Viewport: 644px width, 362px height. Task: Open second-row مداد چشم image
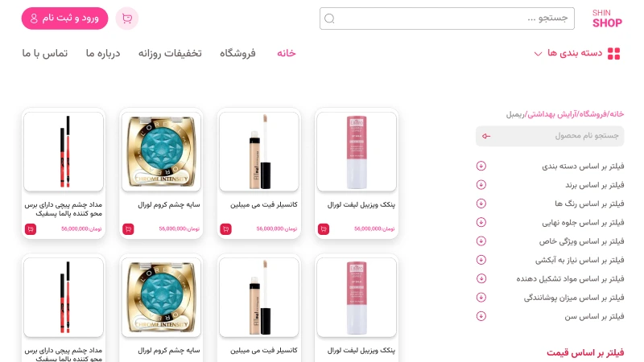pos(64,297)
